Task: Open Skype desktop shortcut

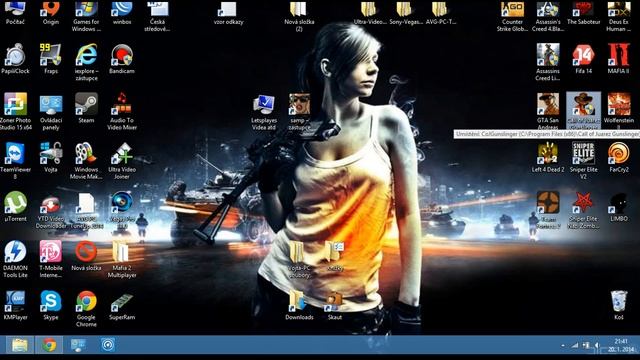Action: (x=51, y=305)
